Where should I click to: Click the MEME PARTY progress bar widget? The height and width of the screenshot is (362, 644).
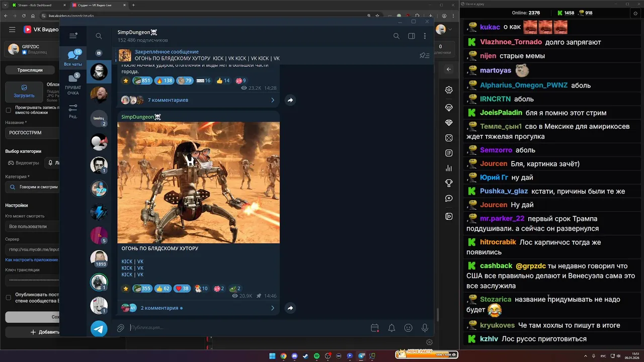[x=427, y=354]
